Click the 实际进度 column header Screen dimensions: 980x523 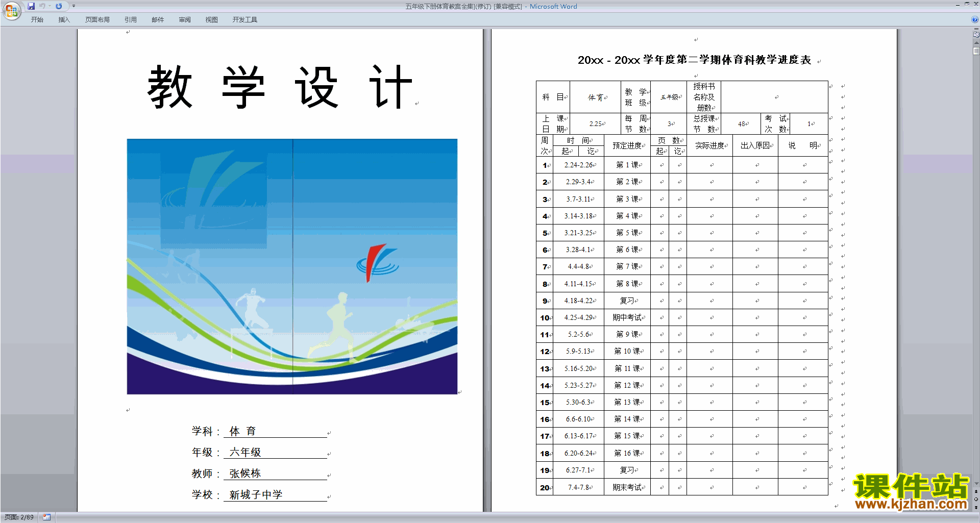click(x=709, y=145)
